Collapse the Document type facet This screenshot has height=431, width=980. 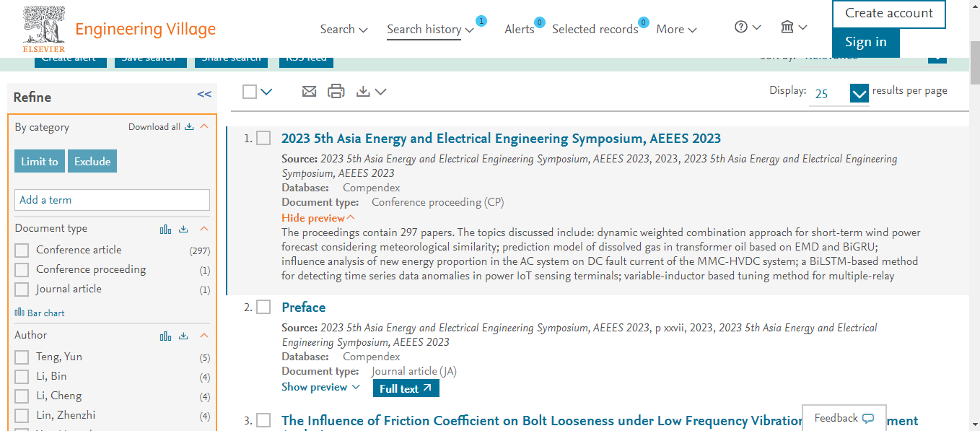point(204,229)
